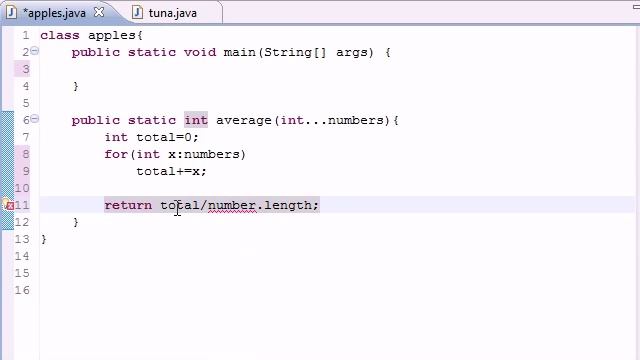Click closing brace on line 4
Image resolution: width=640 pixels, height=360 pixels.
click(76, 87)
